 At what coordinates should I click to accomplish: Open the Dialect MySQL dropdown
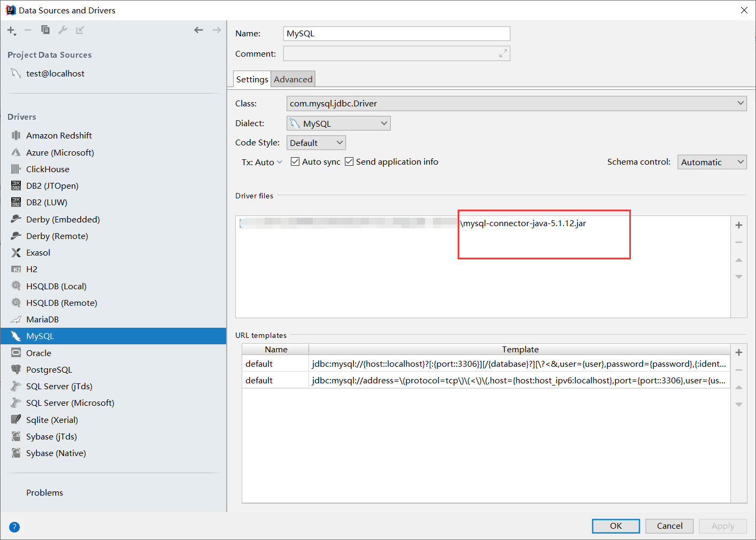338,124
